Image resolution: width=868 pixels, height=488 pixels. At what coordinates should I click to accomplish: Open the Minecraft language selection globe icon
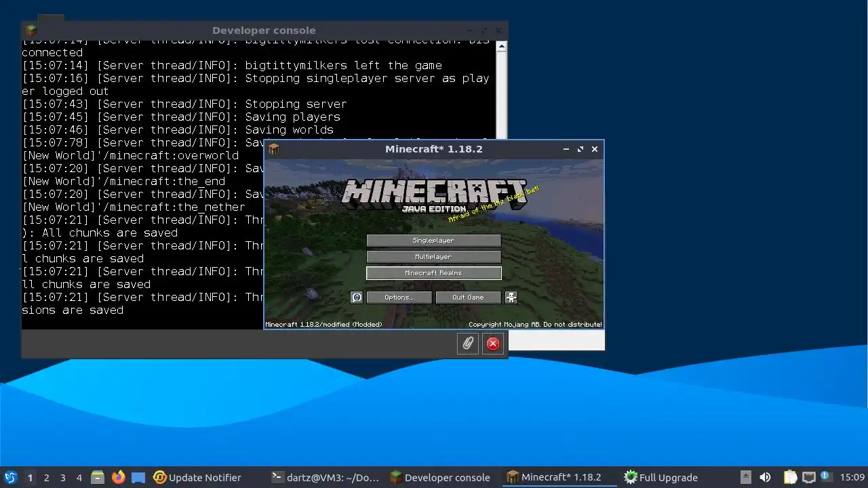pyautogui.click(x=357, y=298)
